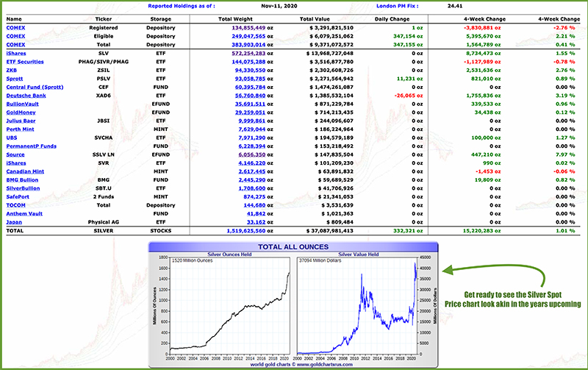Click weight value 56,760,840 oz
The image size is (588, 370).
point(250,96)
